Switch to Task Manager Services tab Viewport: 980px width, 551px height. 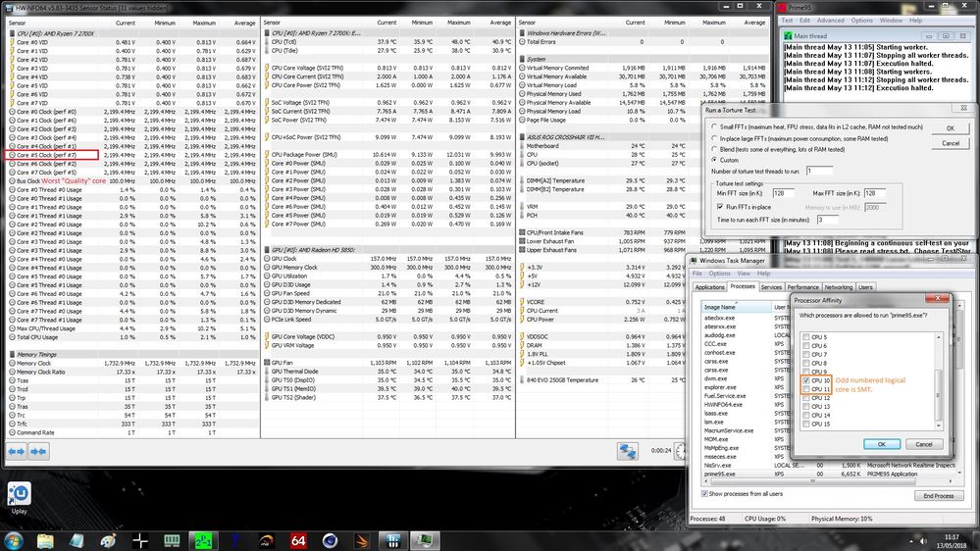pyautogui.click(x=771, y=287)
